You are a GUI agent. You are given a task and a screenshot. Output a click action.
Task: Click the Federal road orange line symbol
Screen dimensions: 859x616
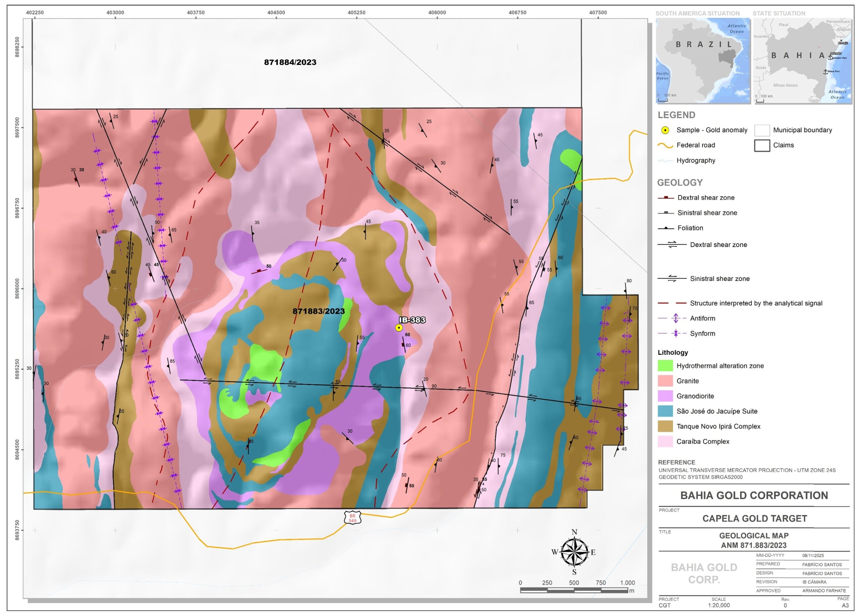tap(665, 145)
